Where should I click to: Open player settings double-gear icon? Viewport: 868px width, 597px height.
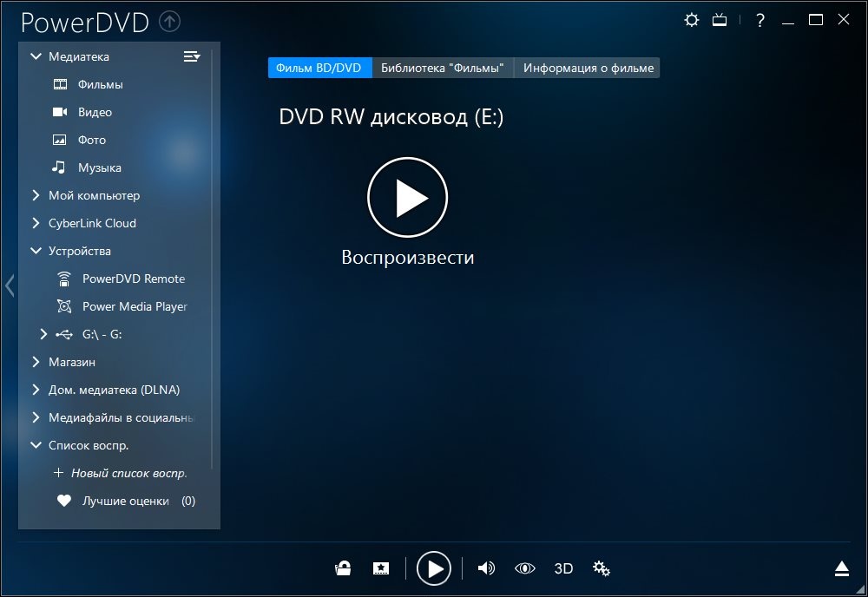pos(602,568)
